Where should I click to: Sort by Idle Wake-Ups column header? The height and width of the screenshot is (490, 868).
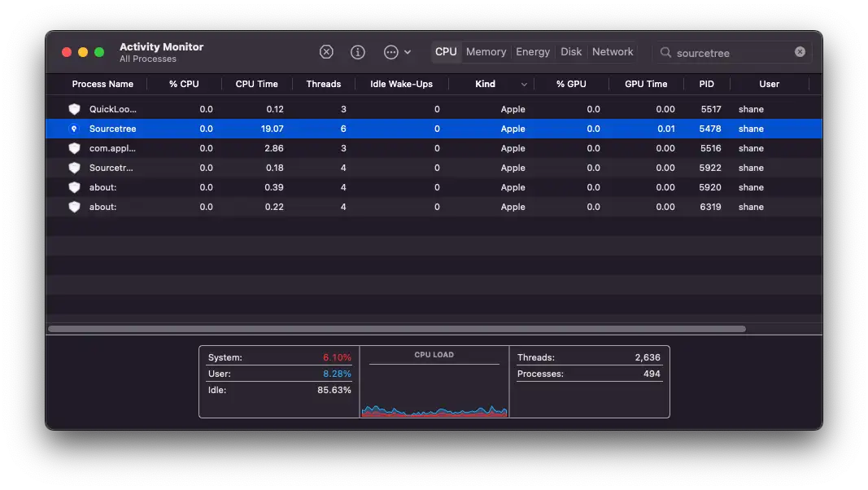tap(401, 84)
